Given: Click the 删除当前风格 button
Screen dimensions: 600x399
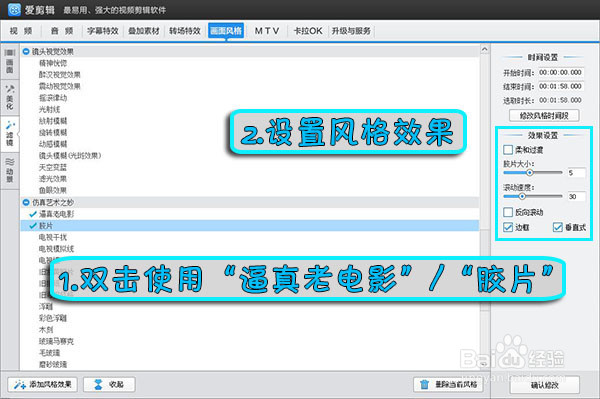Looking at the screenshot, I should point(448,384).
